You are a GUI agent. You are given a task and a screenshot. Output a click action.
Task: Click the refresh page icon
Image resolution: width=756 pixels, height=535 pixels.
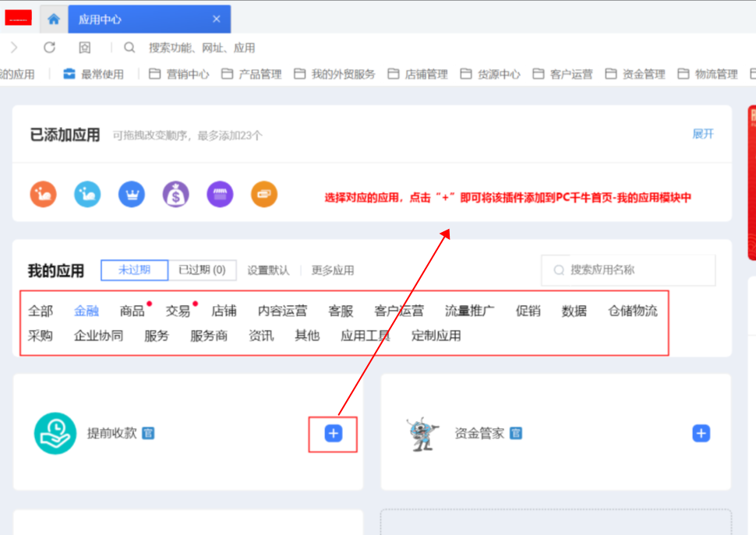point(49,48)
